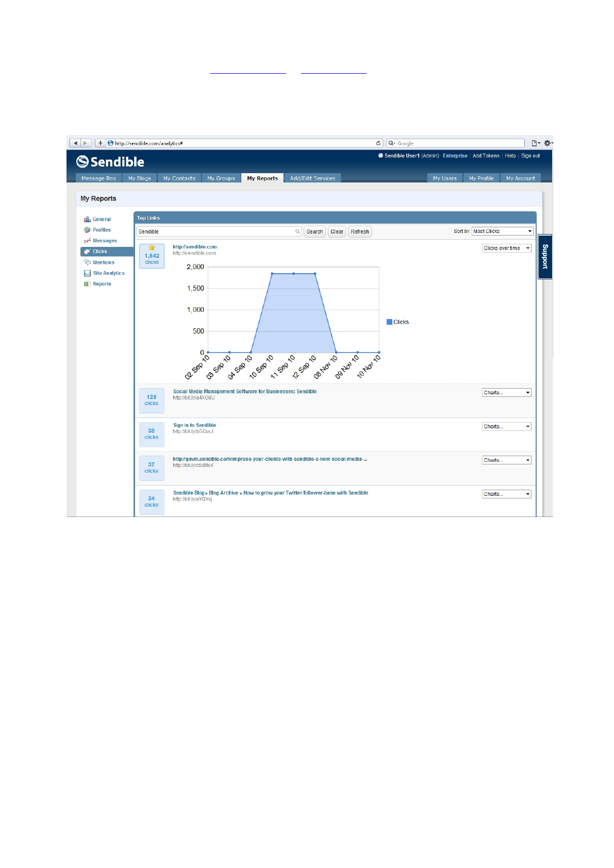This screenshot has height=868, width=614.
Task: Click the Sendible logo
Action: click(x=110, y=162)
